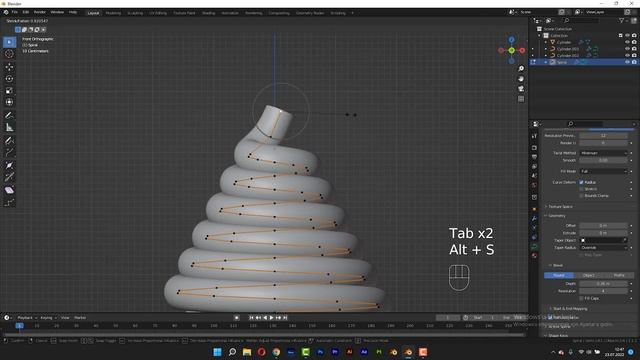The height and width of the screenshot is (360, 640).
Task: Click red X axis on navigation gizmo
Action: (x=522, y=50)
